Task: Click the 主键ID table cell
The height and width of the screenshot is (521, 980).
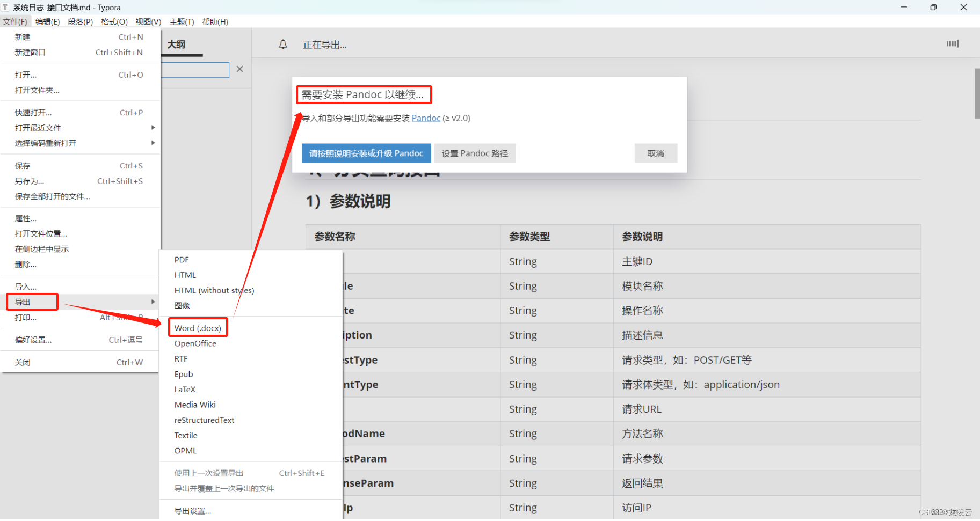Action: coord(767,262)
